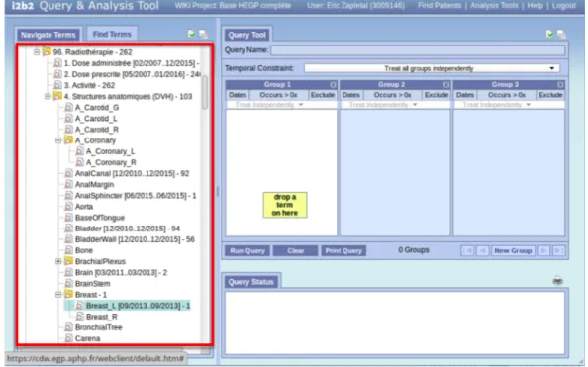Click the vertical scrollbar of the terms tree
Image resolution: width=588 pixels, height=367 pixels.
[205, 92]
